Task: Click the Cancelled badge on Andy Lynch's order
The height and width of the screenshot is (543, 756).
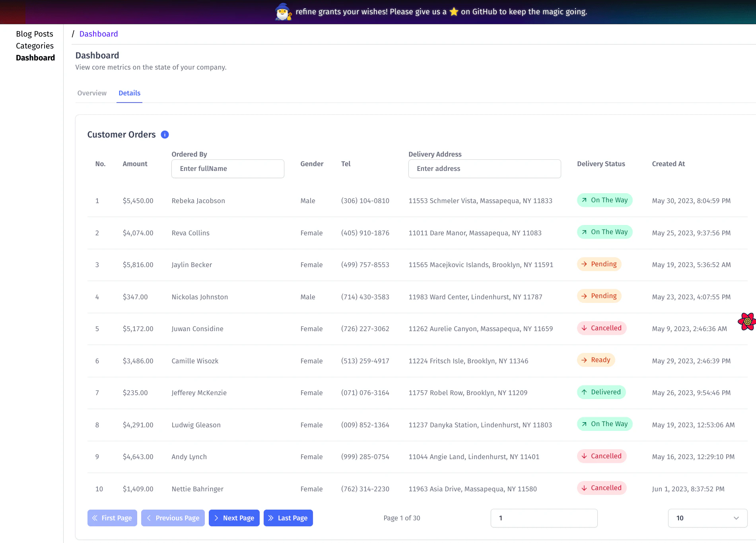Action: click(602, 456)
